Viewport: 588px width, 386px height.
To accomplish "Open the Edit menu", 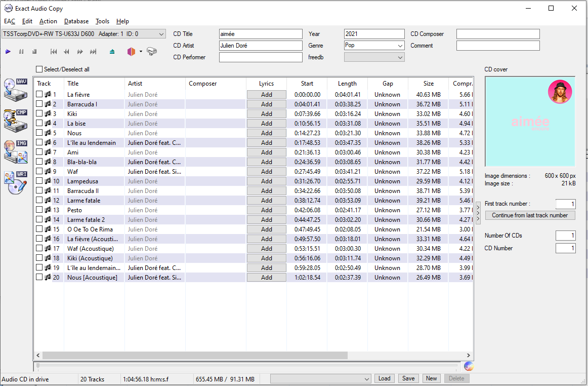I will pyautogui.click(x=27, y=21).
